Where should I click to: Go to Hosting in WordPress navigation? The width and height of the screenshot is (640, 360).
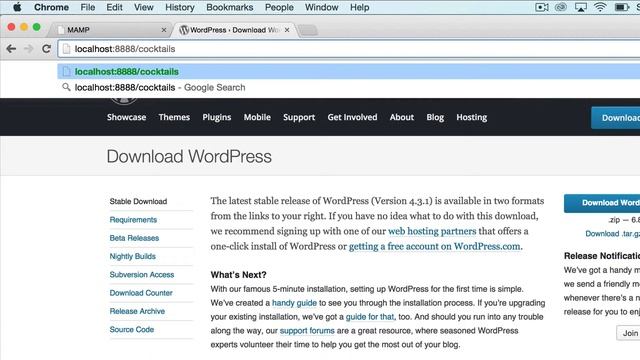click(x=472, y=118)
